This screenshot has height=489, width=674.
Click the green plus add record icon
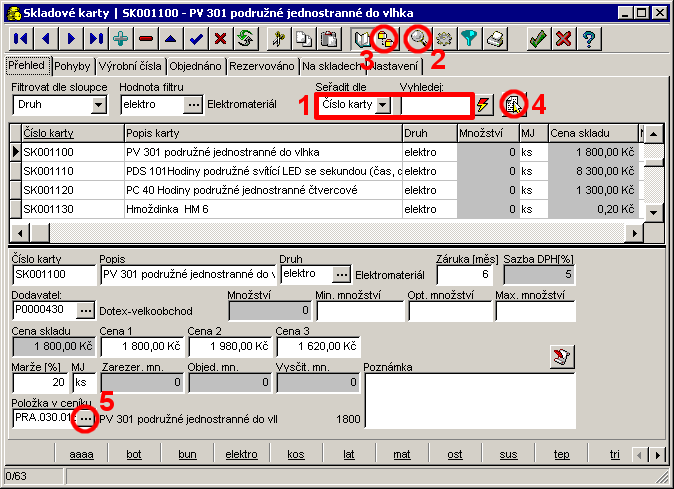pos(121,39)
